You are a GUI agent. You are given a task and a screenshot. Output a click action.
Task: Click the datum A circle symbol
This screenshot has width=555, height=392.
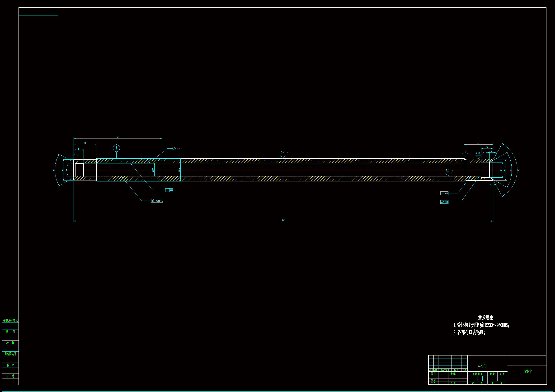116,148
